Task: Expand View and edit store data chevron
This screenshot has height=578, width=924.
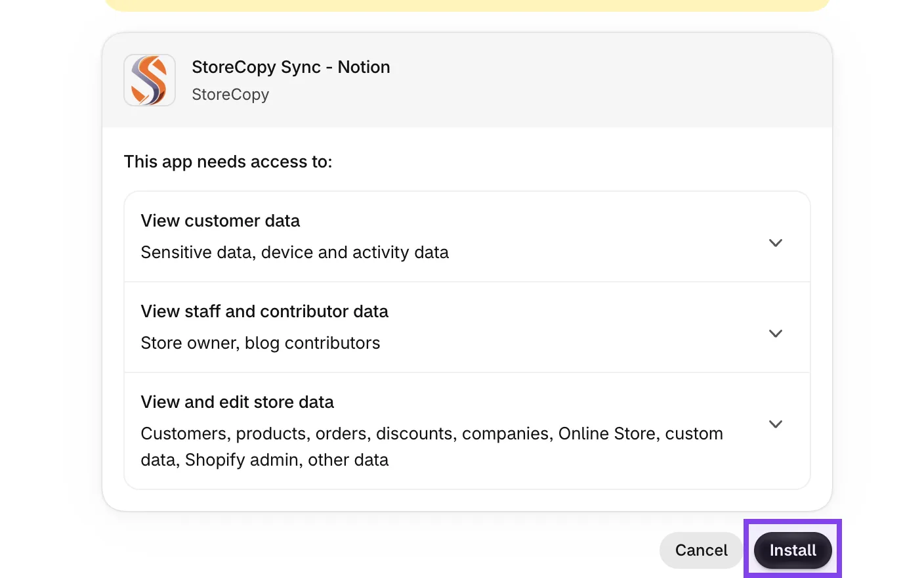Action: [x=776, y=424]
